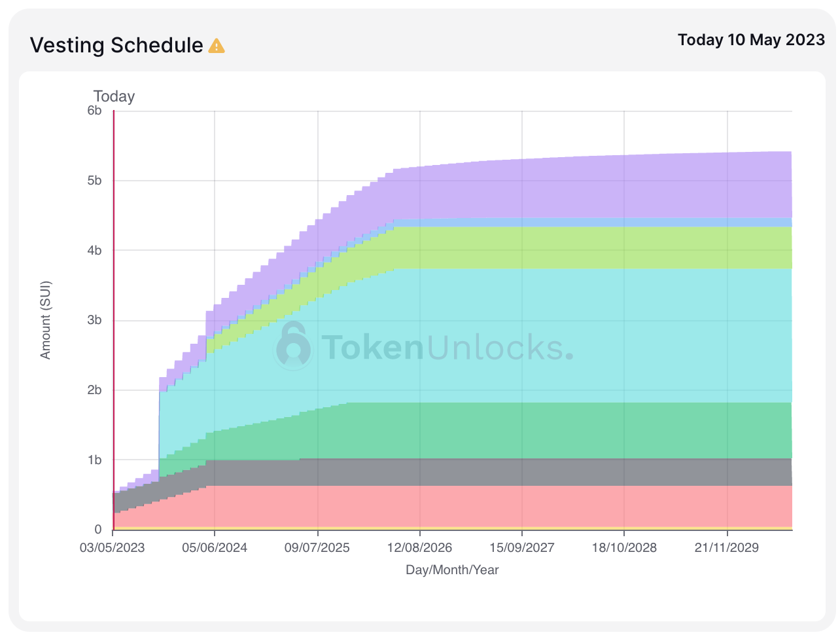Screen dimensions: 840x639
Task: Click the 05/06/2024 x-axis date label
Action: 215,547
